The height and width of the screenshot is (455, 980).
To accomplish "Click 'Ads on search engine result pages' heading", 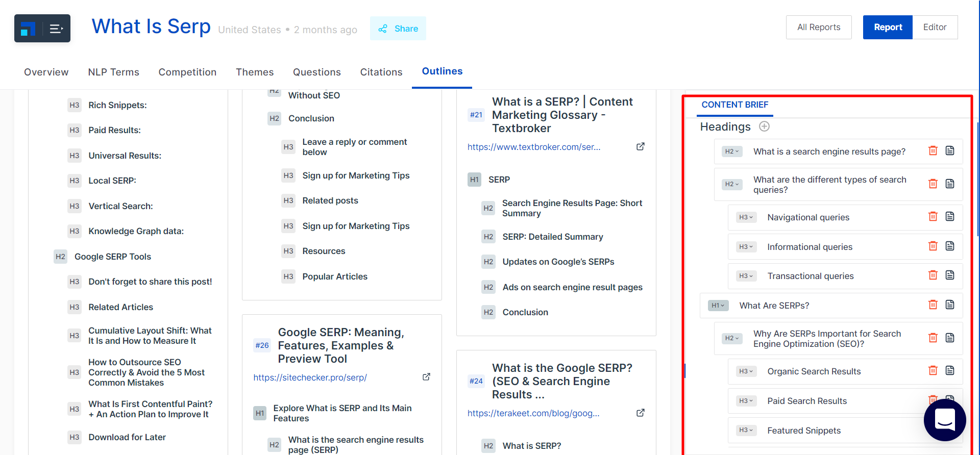I will pos(572,287).
